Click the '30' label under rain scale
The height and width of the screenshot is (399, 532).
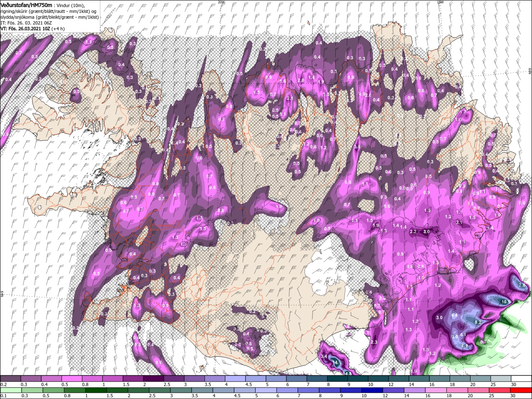[514, 396]
